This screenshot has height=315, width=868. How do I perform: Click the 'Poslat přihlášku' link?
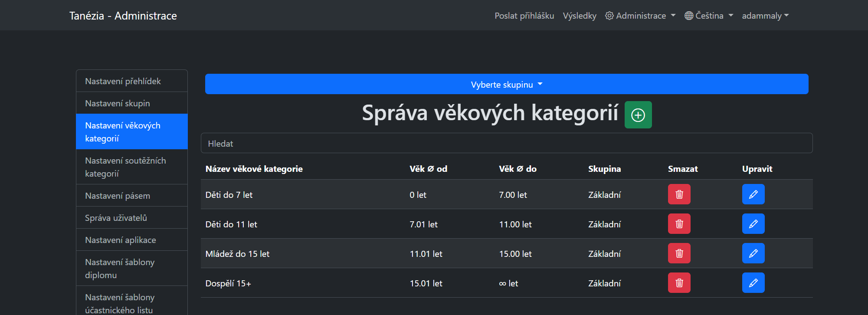tap(524, 16)
